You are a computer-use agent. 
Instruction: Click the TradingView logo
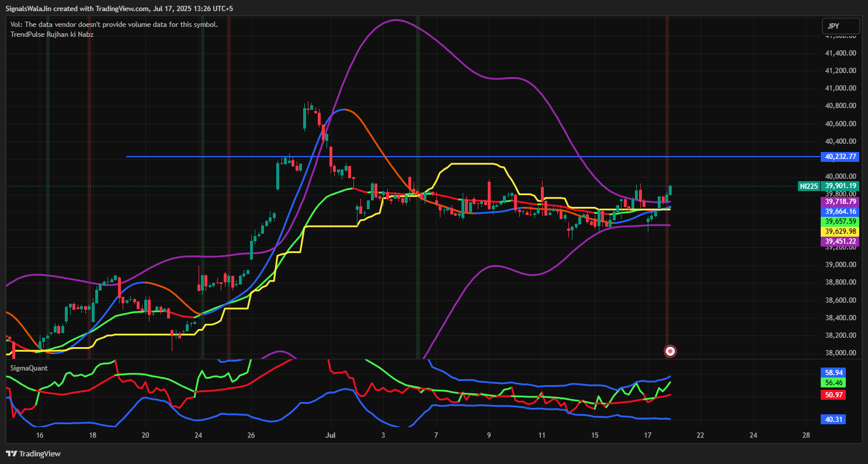tap(33, 453)
